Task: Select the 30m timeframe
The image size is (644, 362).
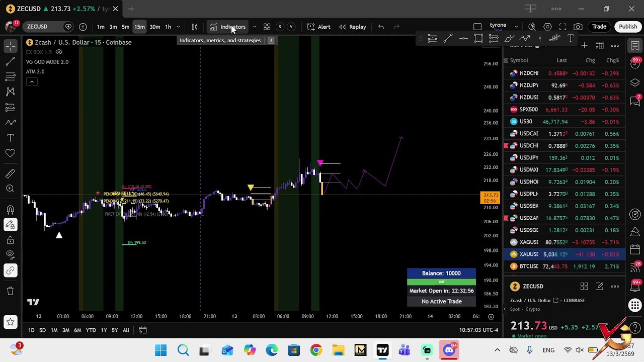Action: (x=154, y=27)
